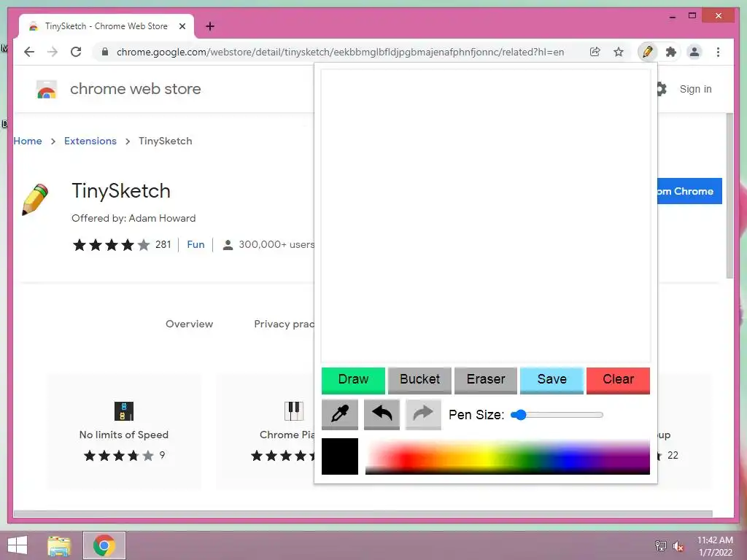Image resolution: width=747 pixels, height=560 pixels.
Task: Open the Fun category link
Action: 196,244
